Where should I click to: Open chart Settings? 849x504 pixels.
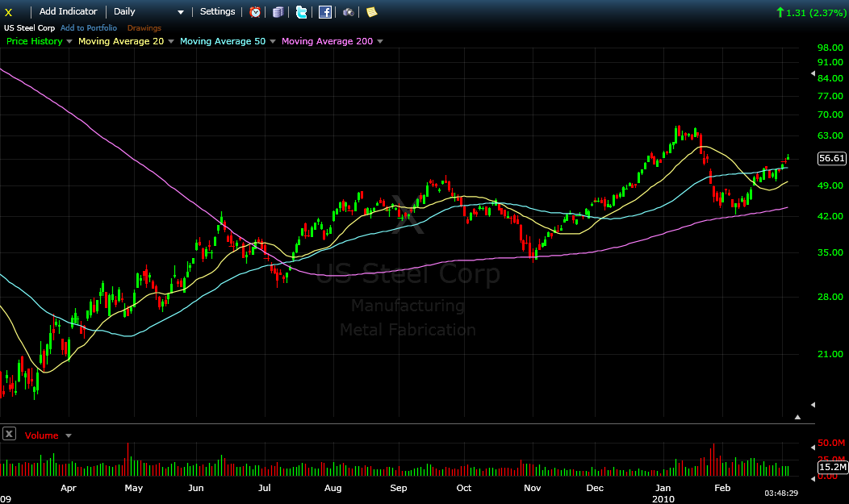click(217, 11)
